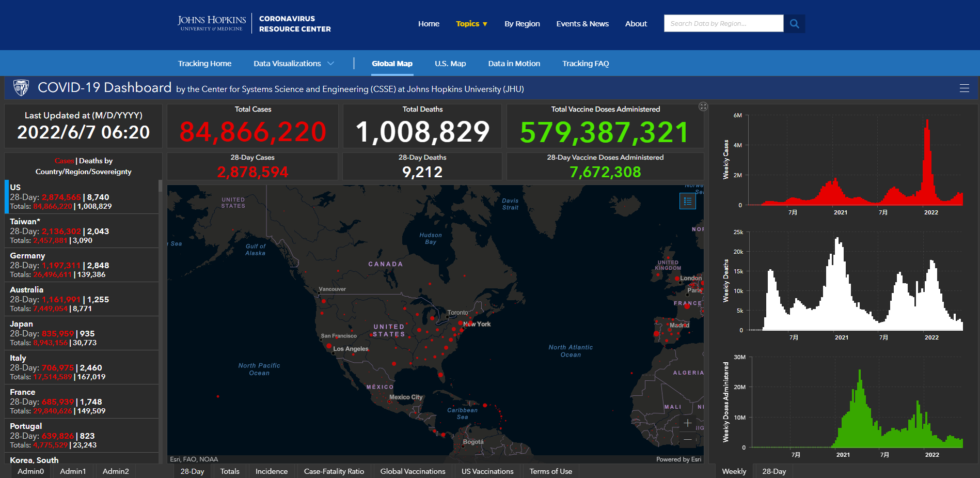
Task: Switch the country list to Admin1 level
Action: tap(73, 471)
